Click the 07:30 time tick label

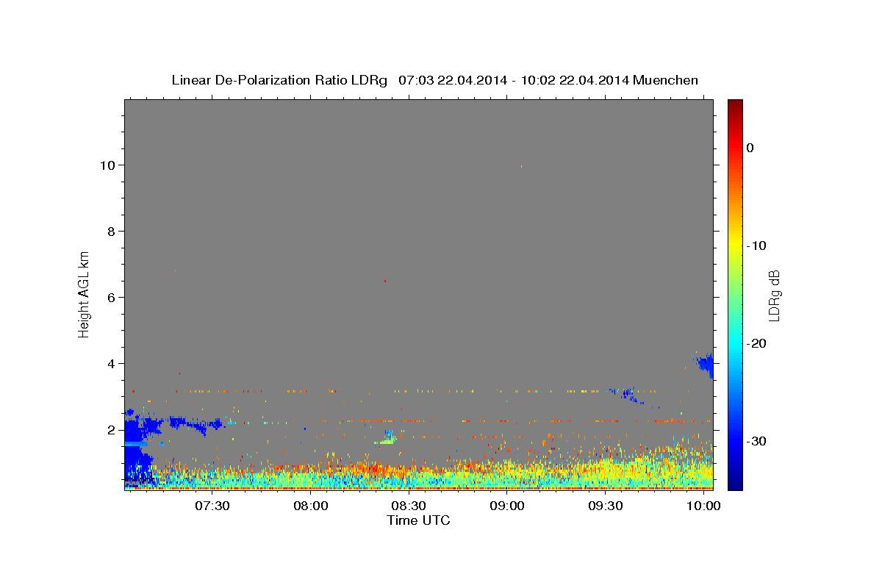pyautogui.click(x=212, y=506)
